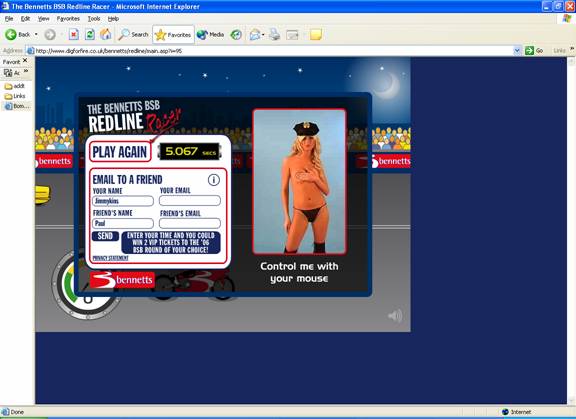This screenshot has width=576, height=419.
Task: Expand Favorites panel toolbar chevron
Action: [26, 71]
